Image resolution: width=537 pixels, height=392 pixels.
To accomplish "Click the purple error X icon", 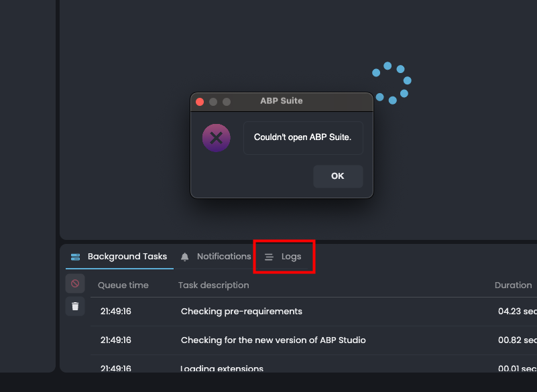I will coord(216,139).
